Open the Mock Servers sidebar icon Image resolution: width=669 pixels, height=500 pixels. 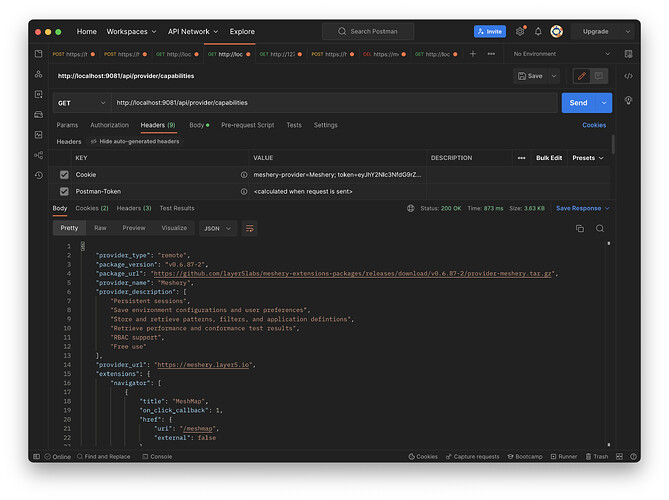coord(39,114)
